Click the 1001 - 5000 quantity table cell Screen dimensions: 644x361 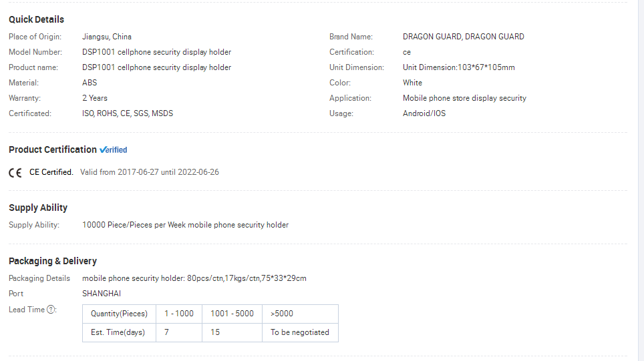point(232,314)
